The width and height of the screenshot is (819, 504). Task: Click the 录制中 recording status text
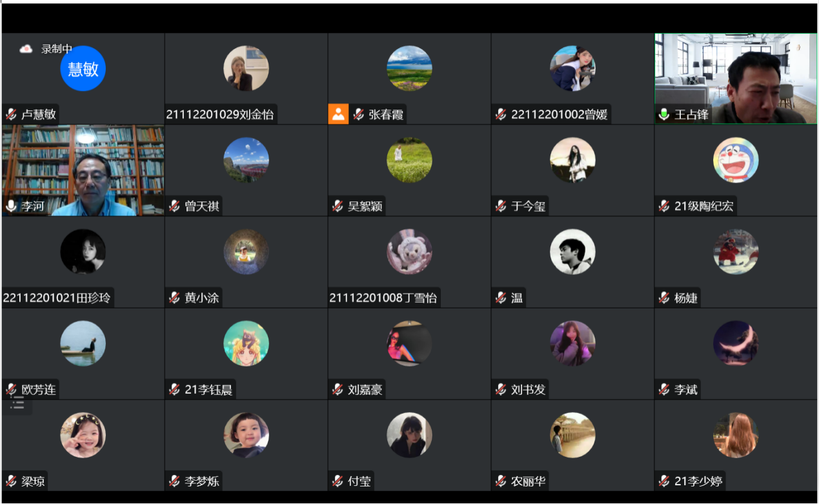(x=57, y=49)
